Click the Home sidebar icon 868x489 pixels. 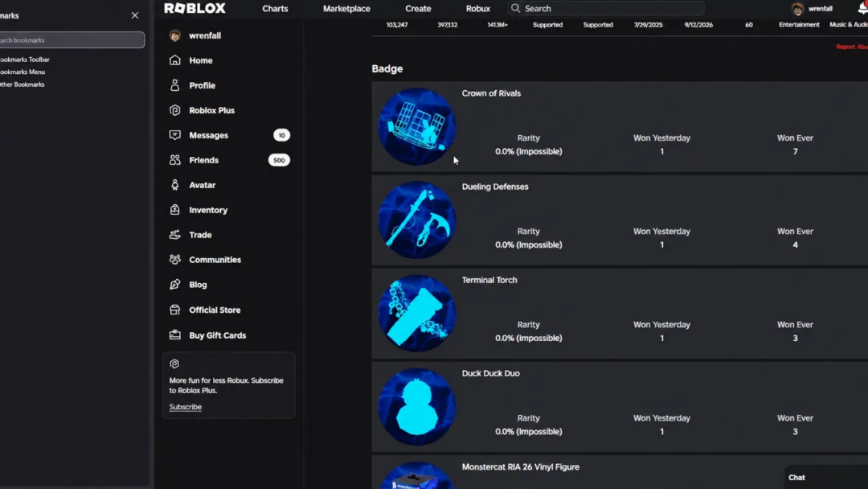point(175,60)
